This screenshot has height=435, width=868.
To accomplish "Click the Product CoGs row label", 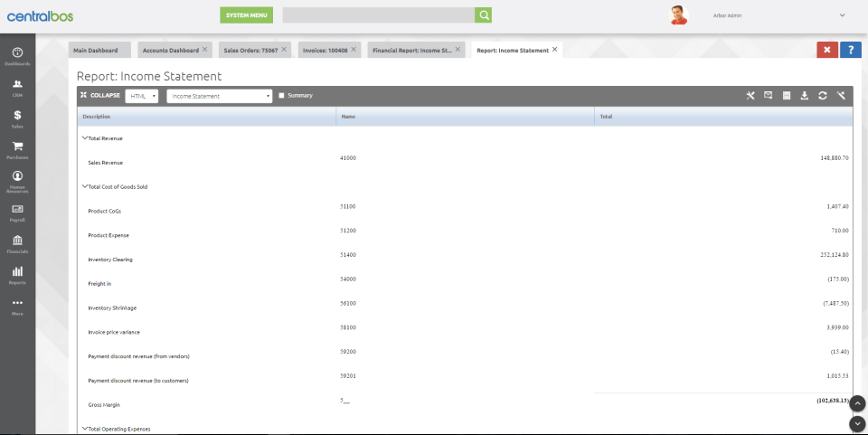I will (104, 211).
